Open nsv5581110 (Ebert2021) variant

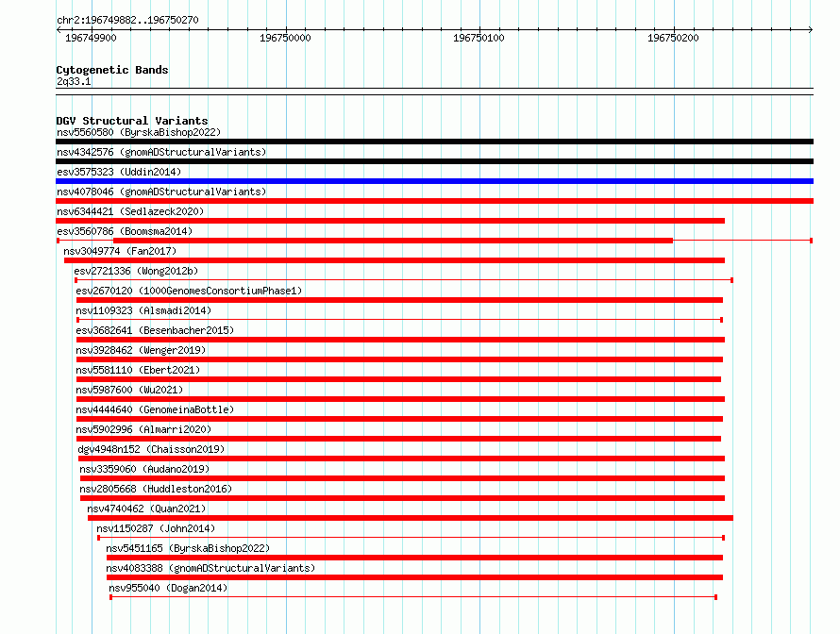point(138,370)
